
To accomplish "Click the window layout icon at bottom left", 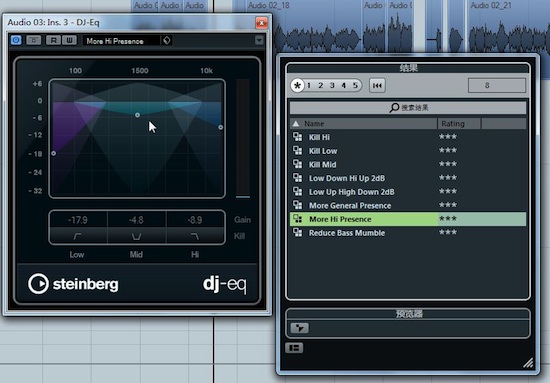I will click(x=294, y=348).
